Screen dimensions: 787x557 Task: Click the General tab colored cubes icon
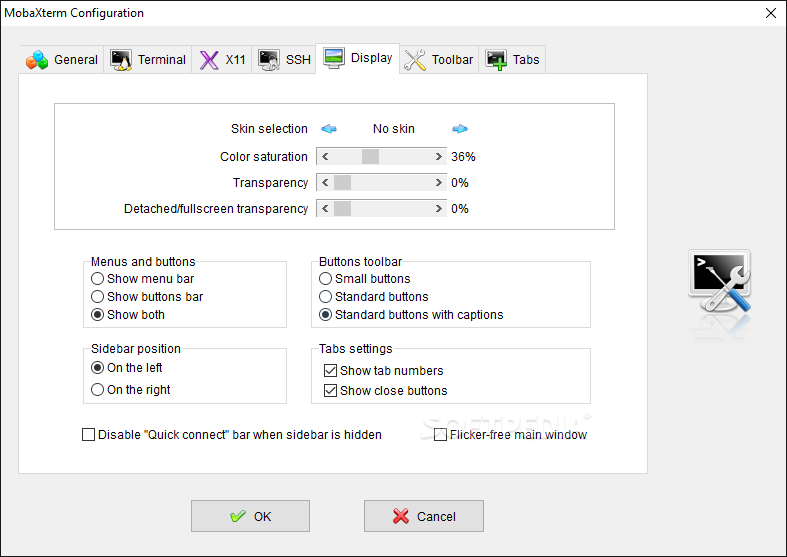point(37,60)
